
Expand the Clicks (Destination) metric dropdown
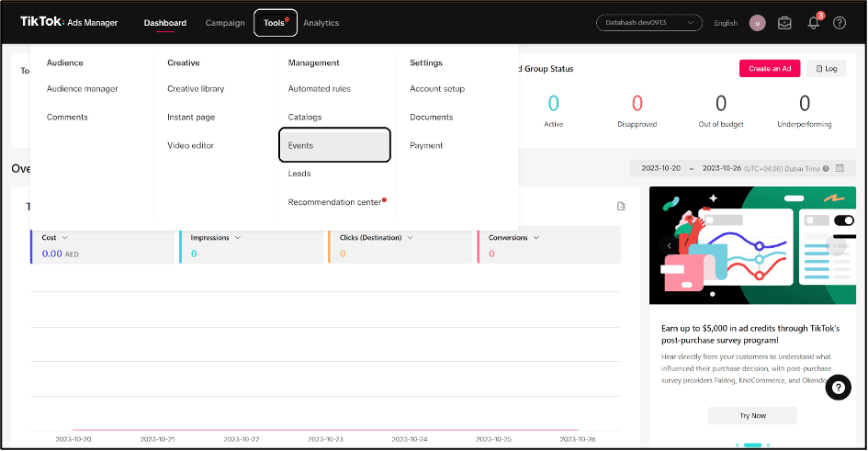point(409,238)
